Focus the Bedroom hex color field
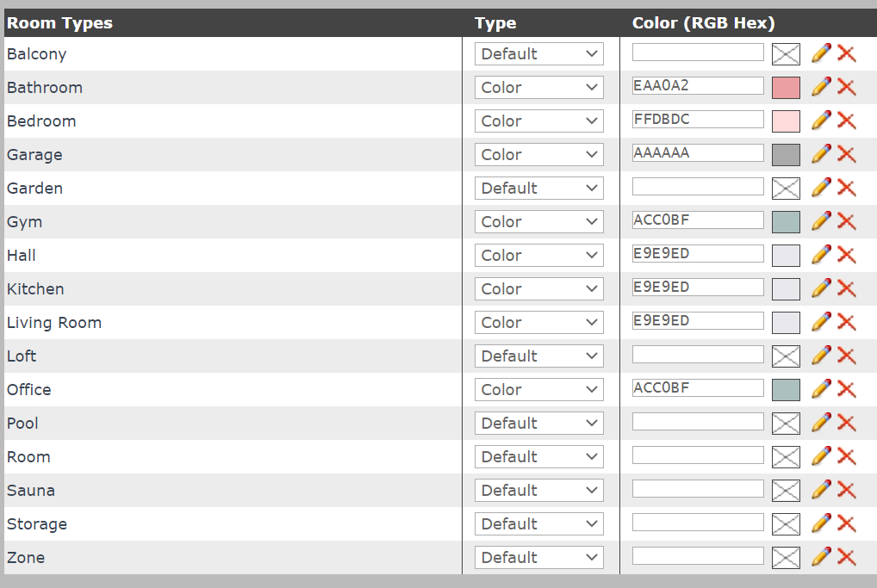Viewport: 877px width, 588px height. coord(698,120)
